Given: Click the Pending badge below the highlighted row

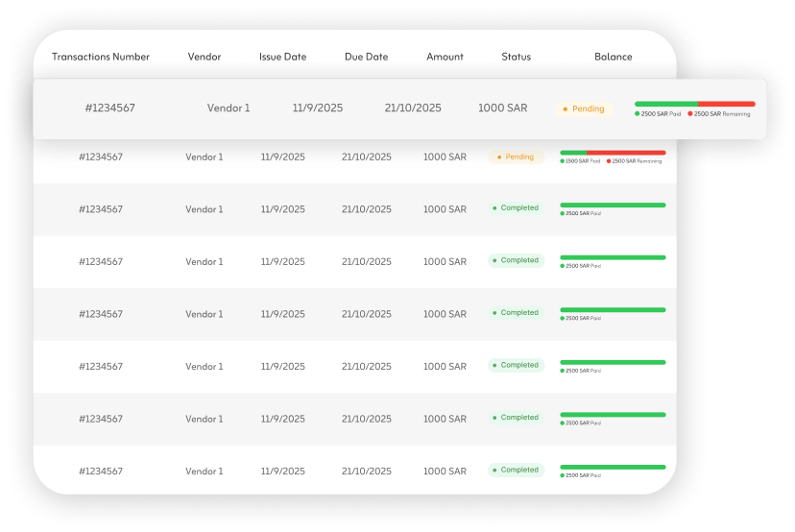Looking at the screenshot, I should [x=516, y=157].
